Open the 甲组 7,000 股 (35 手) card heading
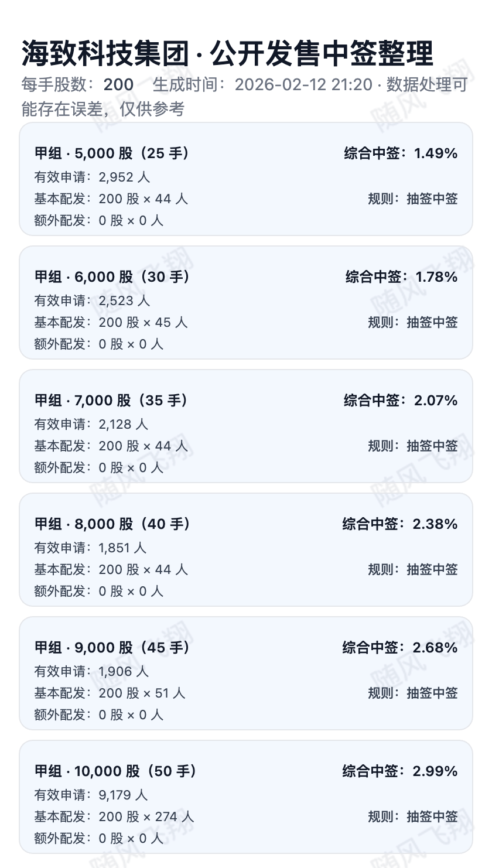The height and width of the screenshot is (868, 492). coord(111,401)
